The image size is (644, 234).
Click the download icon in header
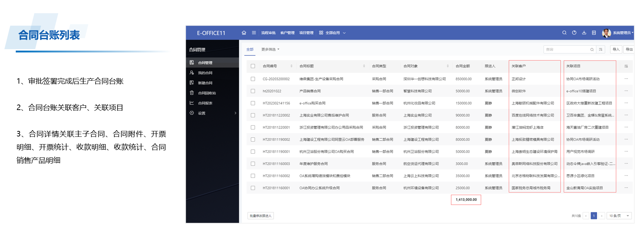(x=584, y=33)
